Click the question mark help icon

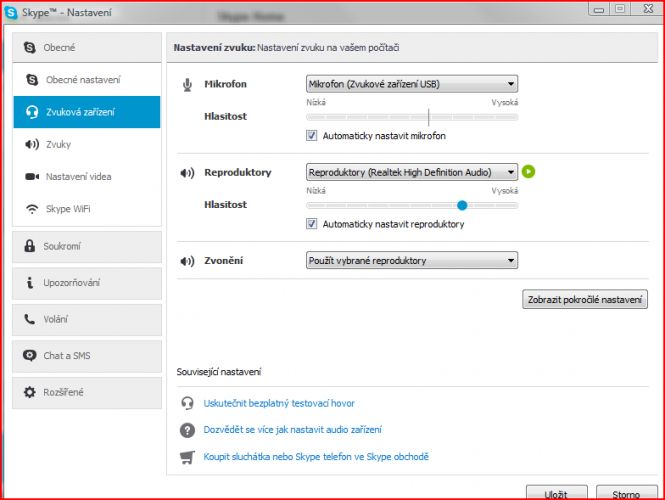click(x=187, y=430)
